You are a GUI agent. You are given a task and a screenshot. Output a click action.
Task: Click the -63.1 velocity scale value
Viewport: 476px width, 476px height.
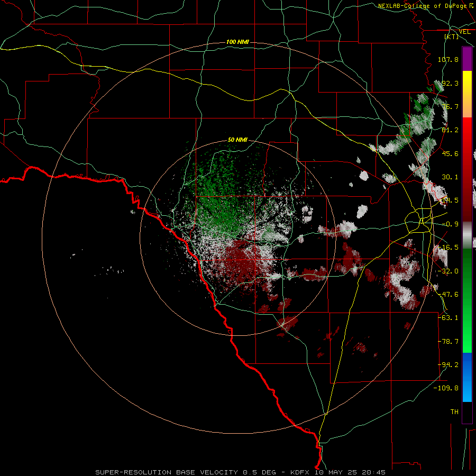point(448,317)
